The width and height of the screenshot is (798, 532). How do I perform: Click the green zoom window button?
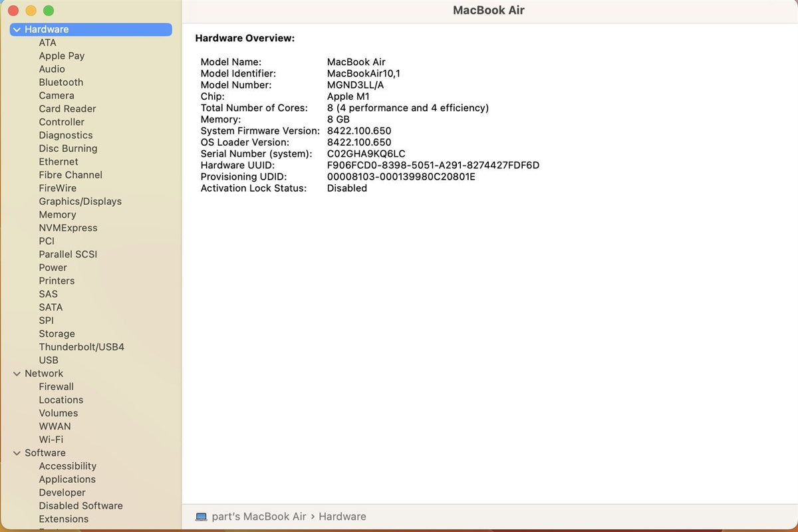[49, 11]
